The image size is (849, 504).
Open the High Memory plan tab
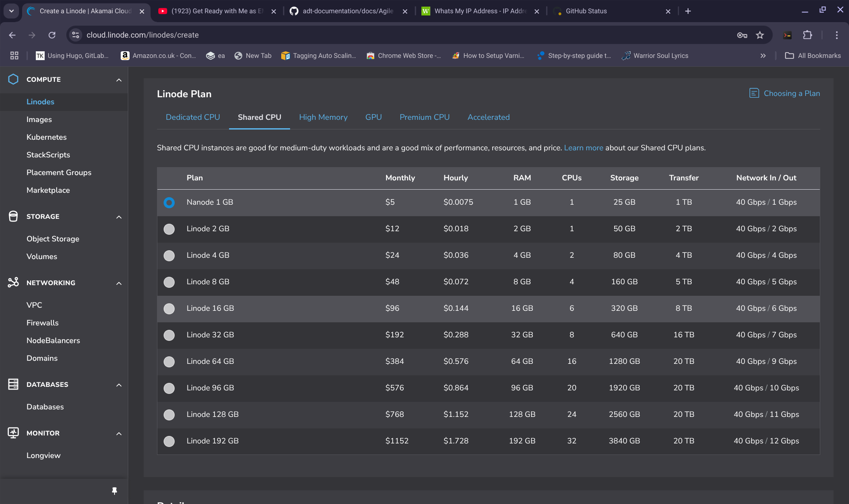coord(323,117)
